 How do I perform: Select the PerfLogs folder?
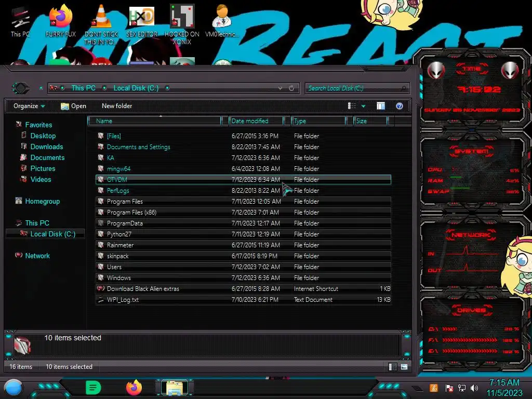point(243,190)
